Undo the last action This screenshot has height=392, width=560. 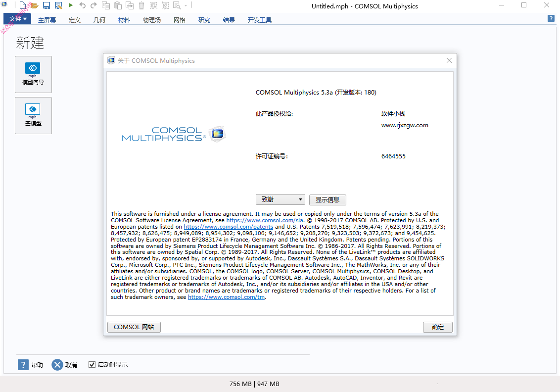[83, 5]
